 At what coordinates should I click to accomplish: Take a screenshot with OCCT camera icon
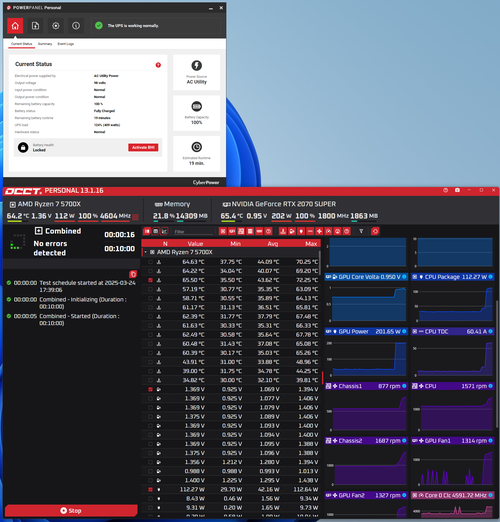(x=457, y=190)
